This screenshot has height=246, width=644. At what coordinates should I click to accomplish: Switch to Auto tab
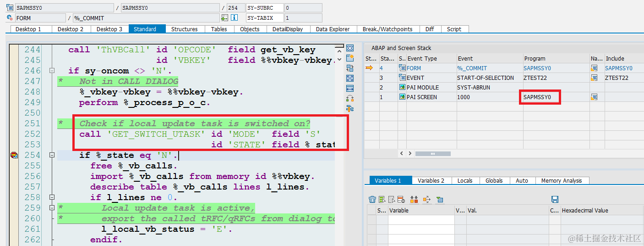tap(522, 180)
